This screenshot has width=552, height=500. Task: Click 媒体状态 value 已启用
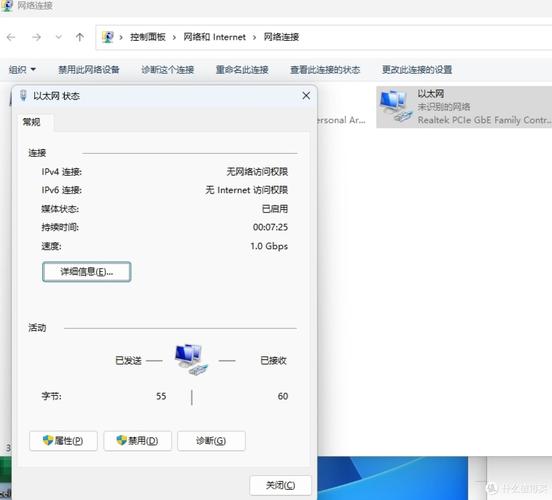(x=275, y=209)
